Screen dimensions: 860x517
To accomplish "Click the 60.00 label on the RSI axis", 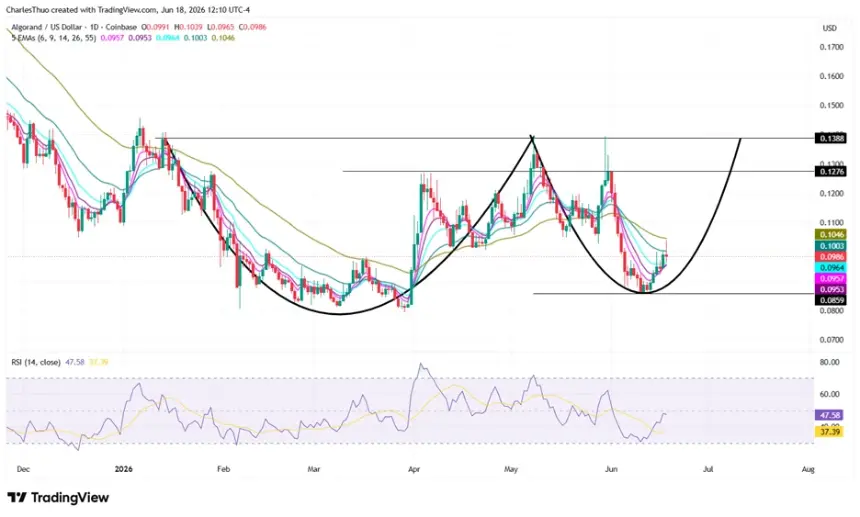I will tap(829, 394).
